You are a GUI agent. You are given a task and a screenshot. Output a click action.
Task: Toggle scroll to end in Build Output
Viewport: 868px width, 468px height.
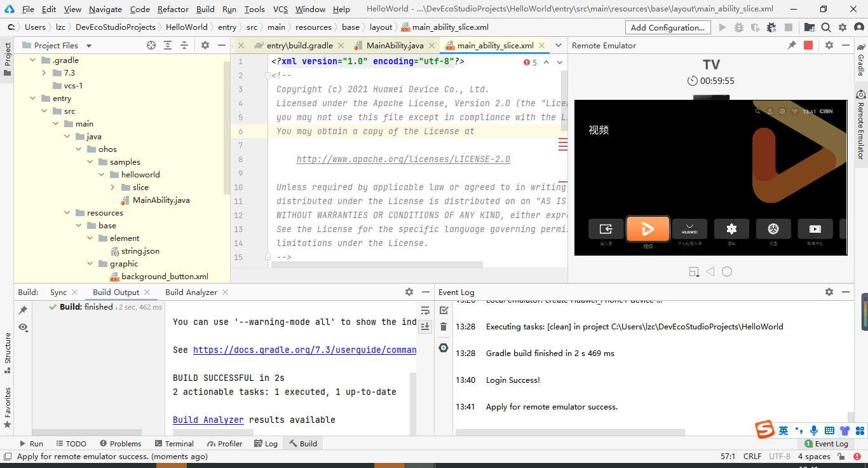(x=426, y=326)
